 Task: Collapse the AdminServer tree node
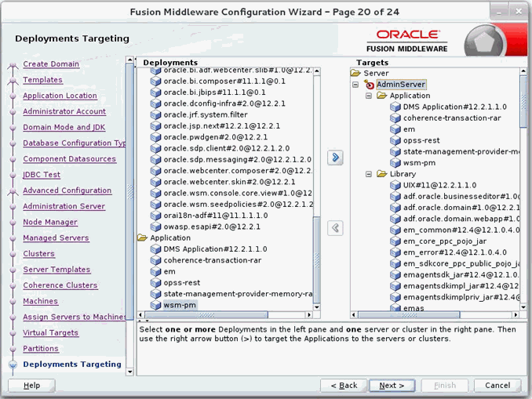click(355, 85)
